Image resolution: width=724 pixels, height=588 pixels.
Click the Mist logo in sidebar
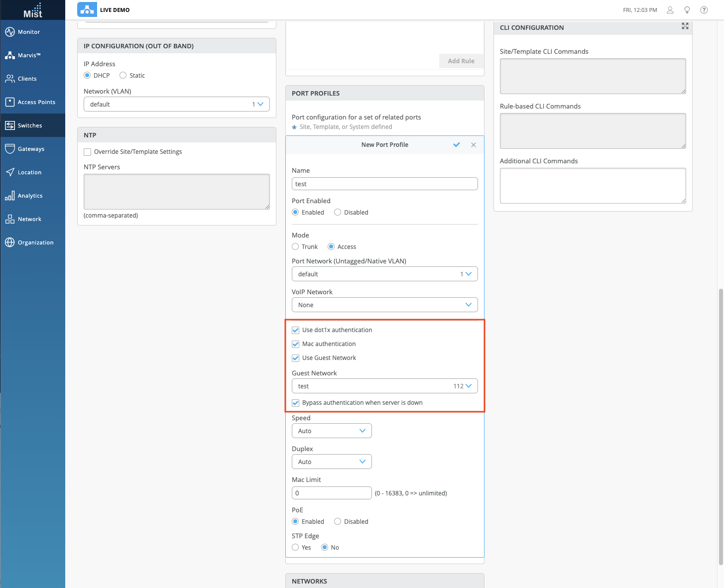click(33, 10)
